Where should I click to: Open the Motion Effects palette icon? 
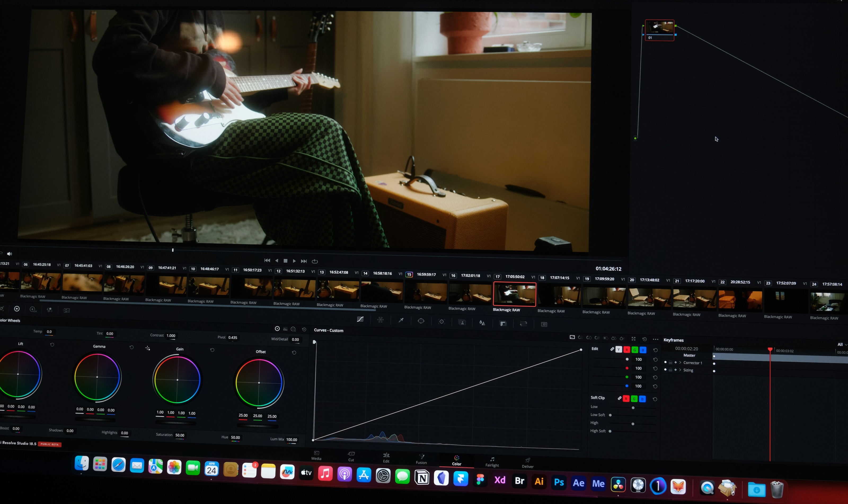(x=67, y=310)
